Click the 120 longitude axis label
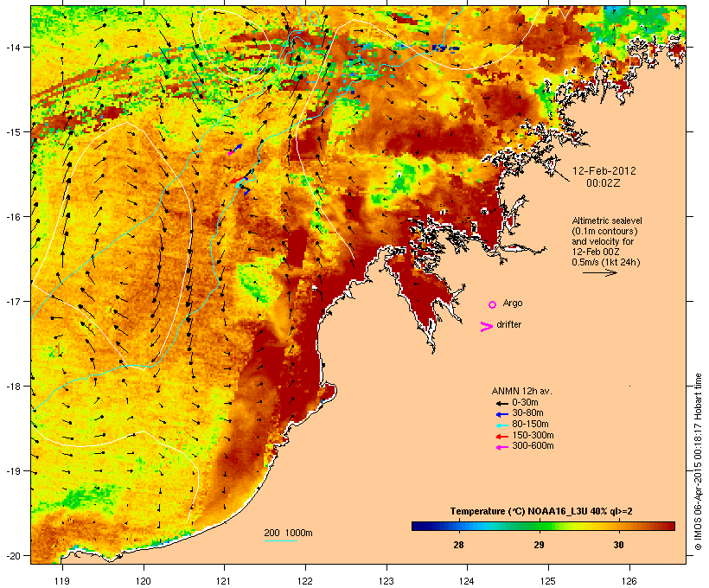Viewport: 709px width, 588px height. [x=144, y=581]
